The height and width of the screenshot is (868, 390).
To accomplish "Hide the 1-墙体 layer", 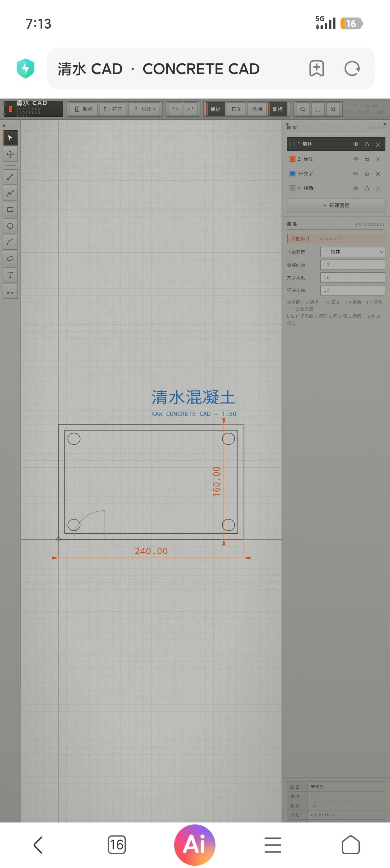I will [x=356, y=144].
